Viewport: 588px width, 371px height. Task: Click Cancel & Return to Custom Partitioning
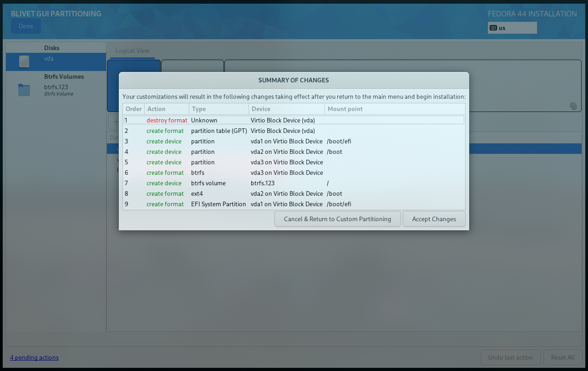point(337,219)
